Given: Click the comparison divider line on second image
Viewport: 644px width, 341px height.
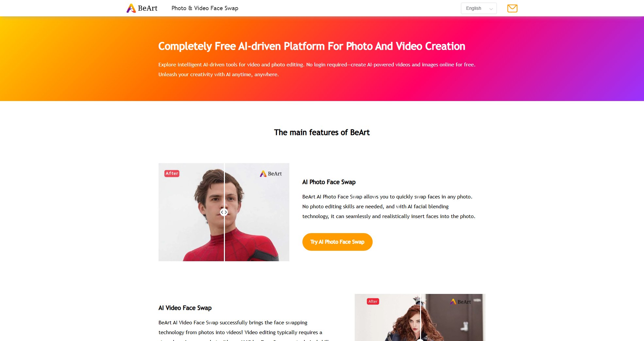Looking at the screenshot, I should (x=420, y=317).
